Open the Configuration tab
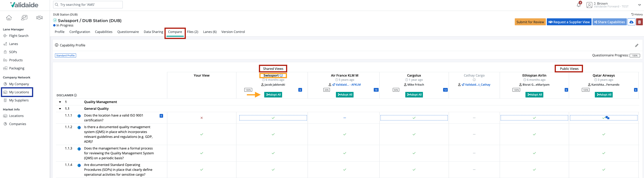The width and height of the screenshot is (644, 178). 80,32
